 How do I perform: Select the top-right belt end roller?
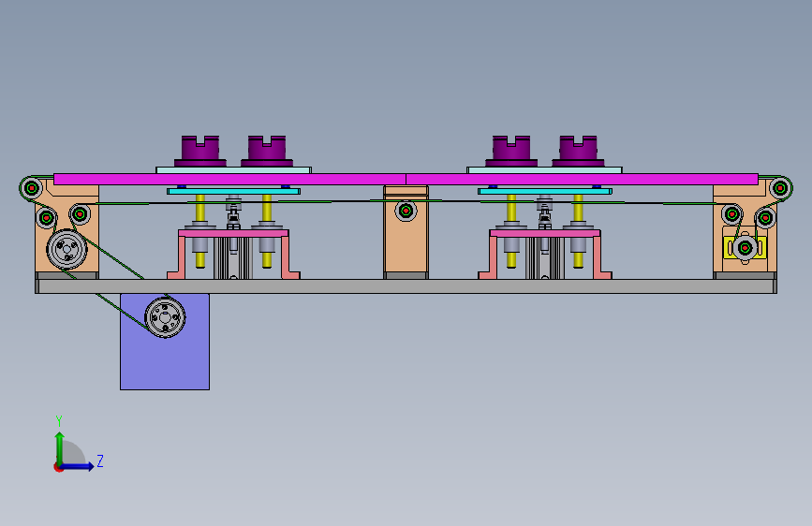click(x=780, y=187)
